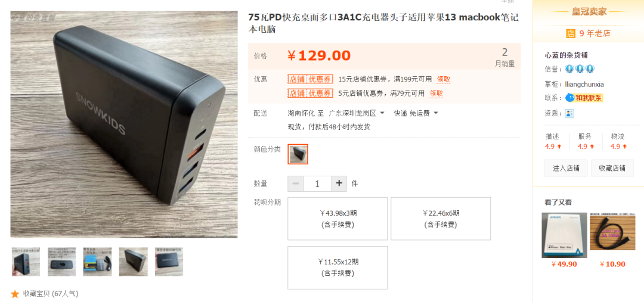
Task: Choose the ¥22.46x6期 installment plan
Action: (441, 218)
